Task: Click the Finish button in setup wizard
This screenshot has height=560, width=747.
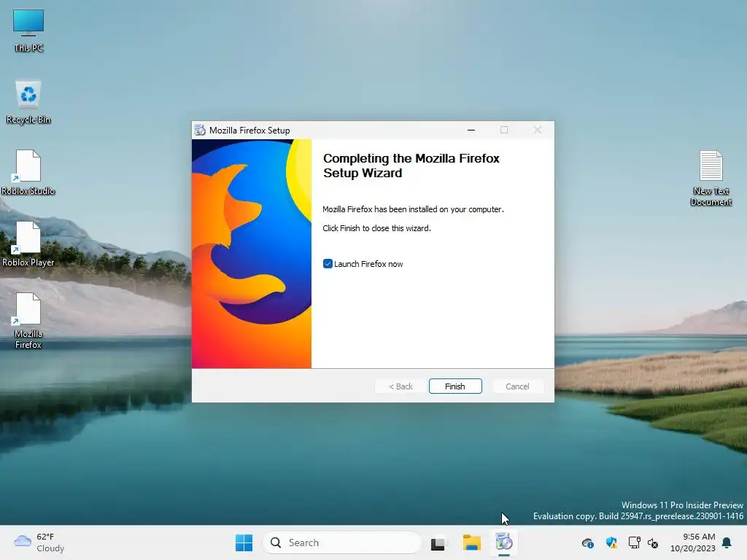Action: click(455, 386)
